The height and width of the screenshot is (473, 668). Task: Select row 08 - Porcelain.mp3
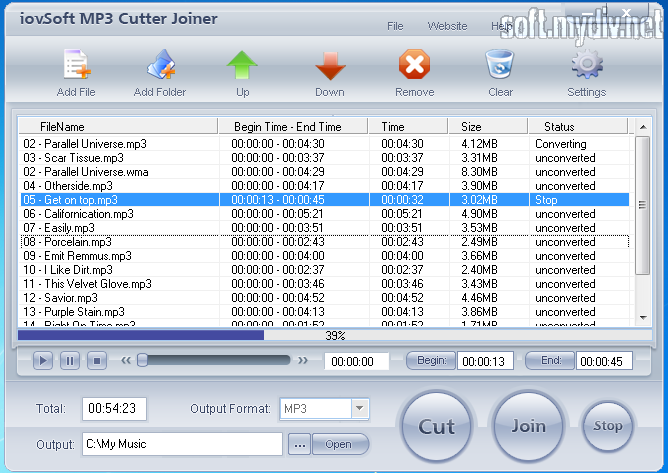coord(325,242)
